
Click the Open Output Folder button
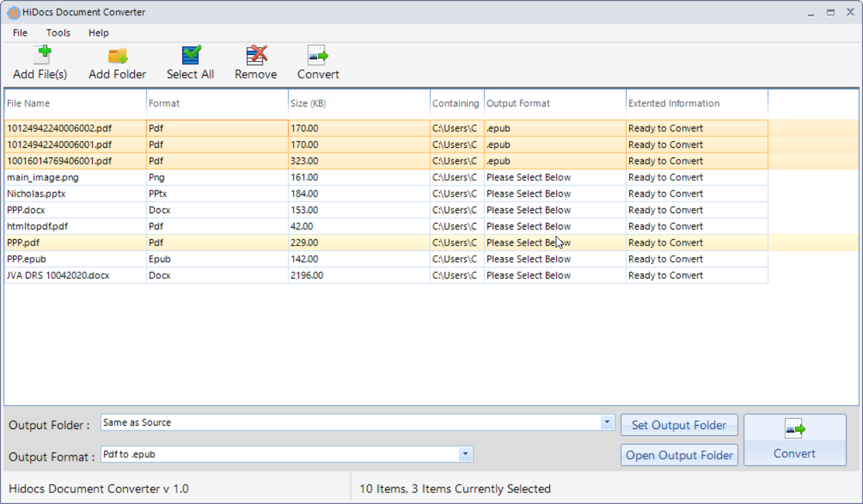(x=679, y=454)
